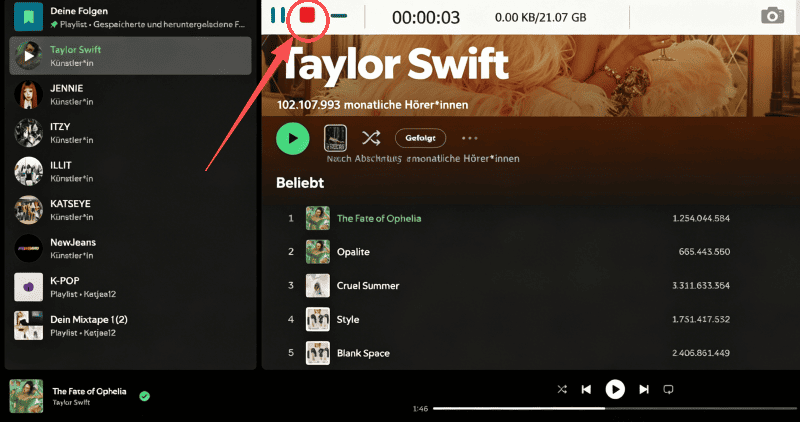800x422 pixels.
Task: Open ITZY artist in library
Action: (130, 133)
